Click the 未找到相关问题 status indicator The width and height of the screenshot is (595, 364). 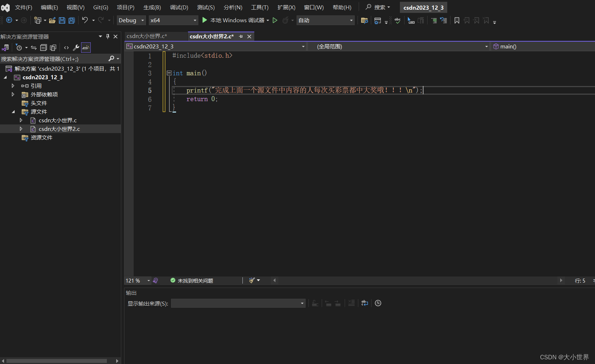pyautogui.click(x=192, y=281)
